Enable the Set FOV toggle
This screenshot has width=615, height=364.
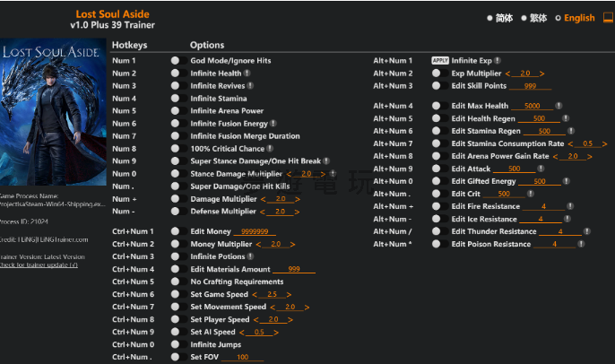click(178, 357)
